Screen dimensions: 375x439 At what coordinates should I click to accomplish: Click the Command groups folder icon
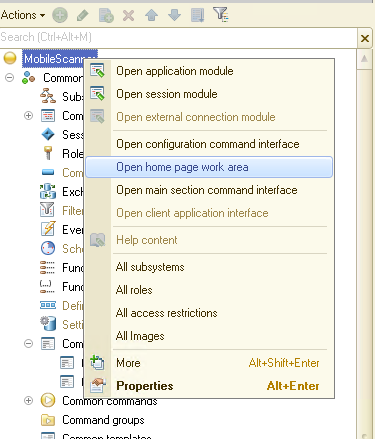[48, 420]
